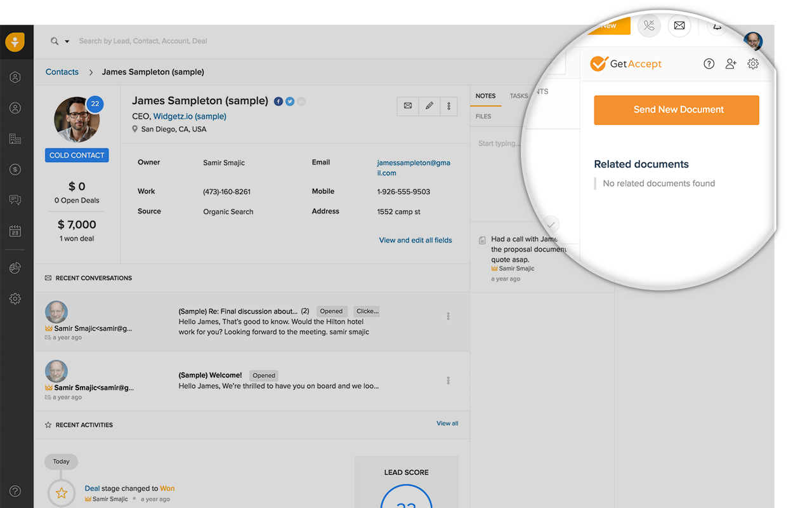812x508 pixels.
Task: Go to Contacts breadcrumb link
Action: point(62,72)
